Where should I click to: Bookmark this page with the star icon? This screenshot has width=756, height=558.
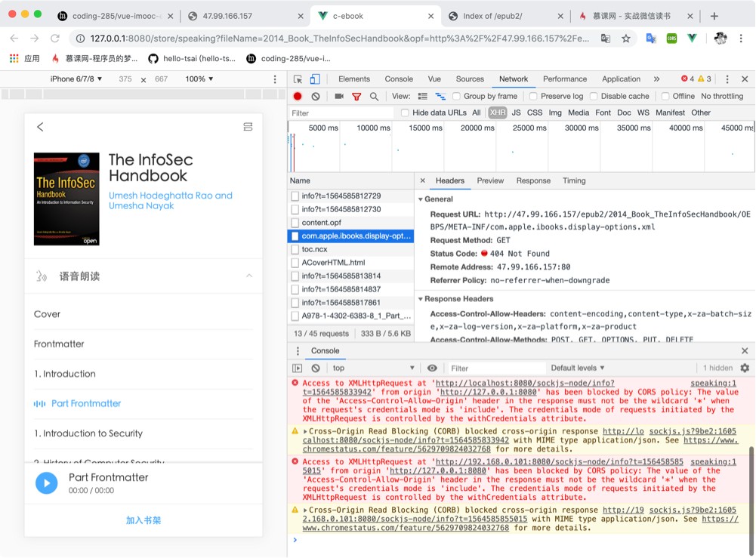point(626,39)
